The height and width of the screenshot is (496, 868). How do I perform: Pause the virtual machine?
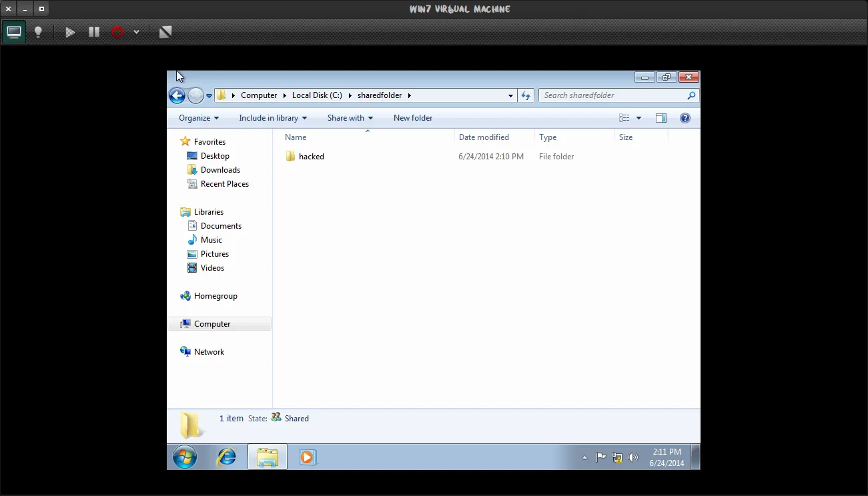[x=94, y=32]
